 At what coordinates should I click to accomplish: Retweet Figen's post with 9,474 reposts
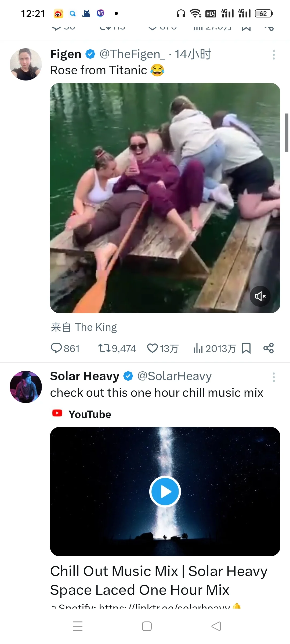click(x=104, y=348)
